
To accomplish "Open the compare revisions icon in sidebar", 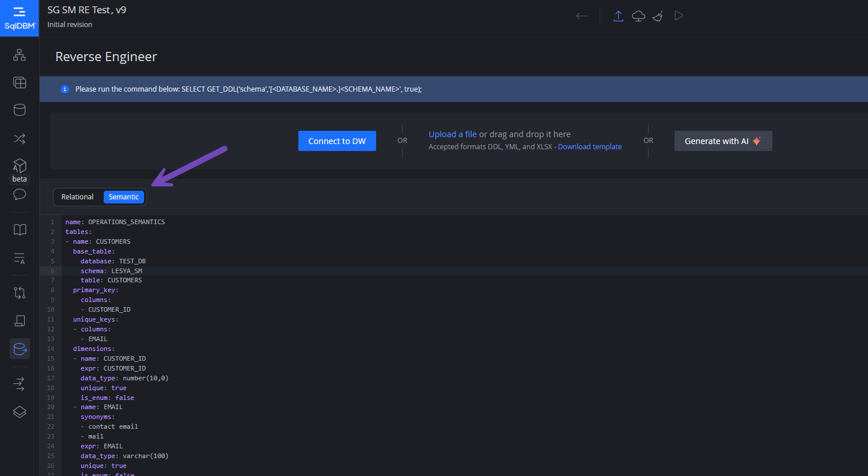I will (x=20, y=293).
